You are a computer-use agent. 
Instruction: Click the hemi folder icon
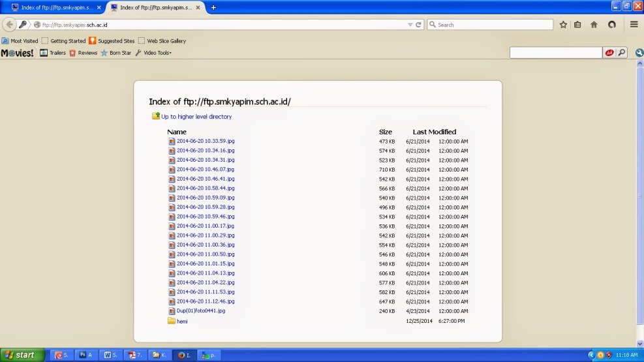click(x=171, y=320)
